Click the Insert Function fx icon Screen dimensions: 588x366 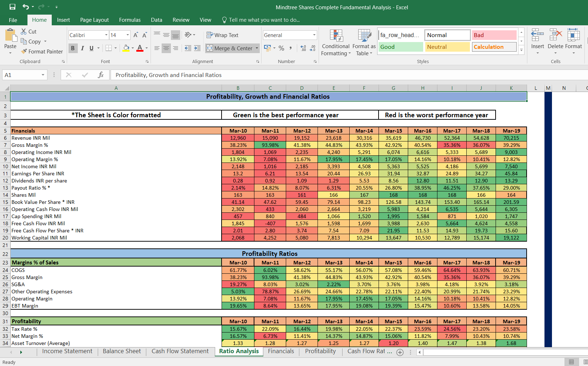coord(101,75)
